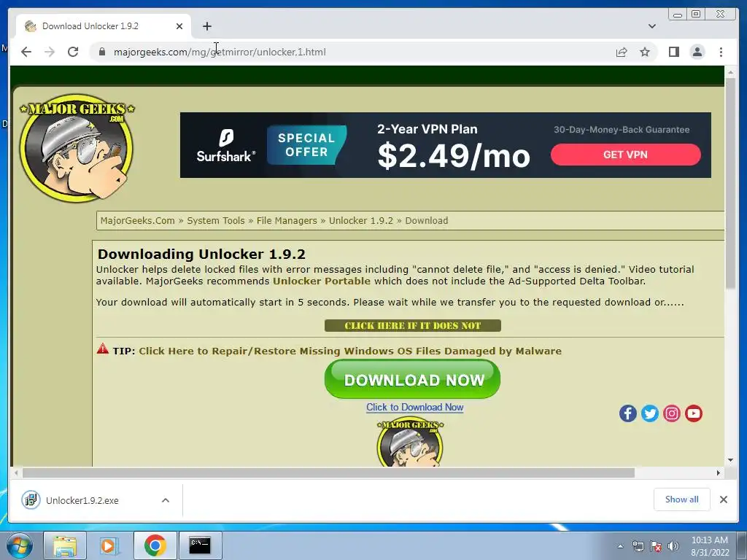Open the Chrome three-dot menu
Screen dimensions: 747x560
tap(721, 52)
